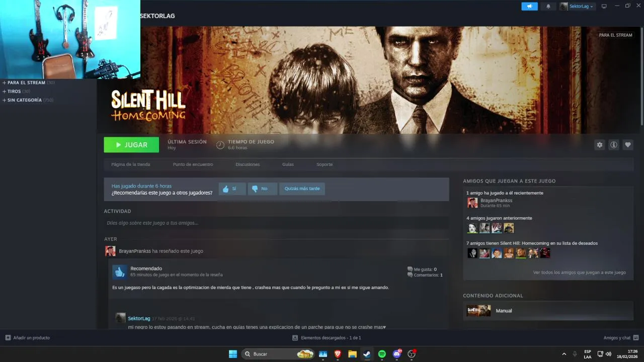Open first wishlist friend avatar
Viewport: 644px width, 362px height.
472,253
